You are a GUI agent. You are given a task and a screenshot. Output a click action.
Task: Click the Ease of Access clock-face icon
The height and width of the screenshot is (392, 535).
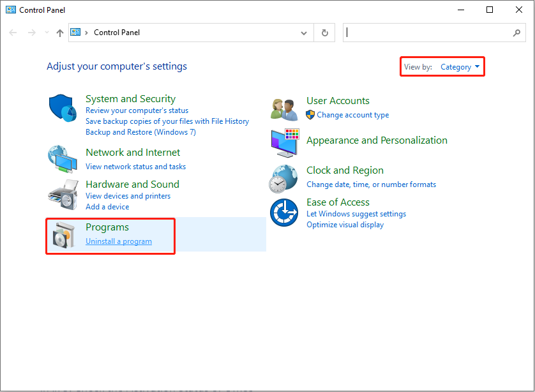(283, 212)
